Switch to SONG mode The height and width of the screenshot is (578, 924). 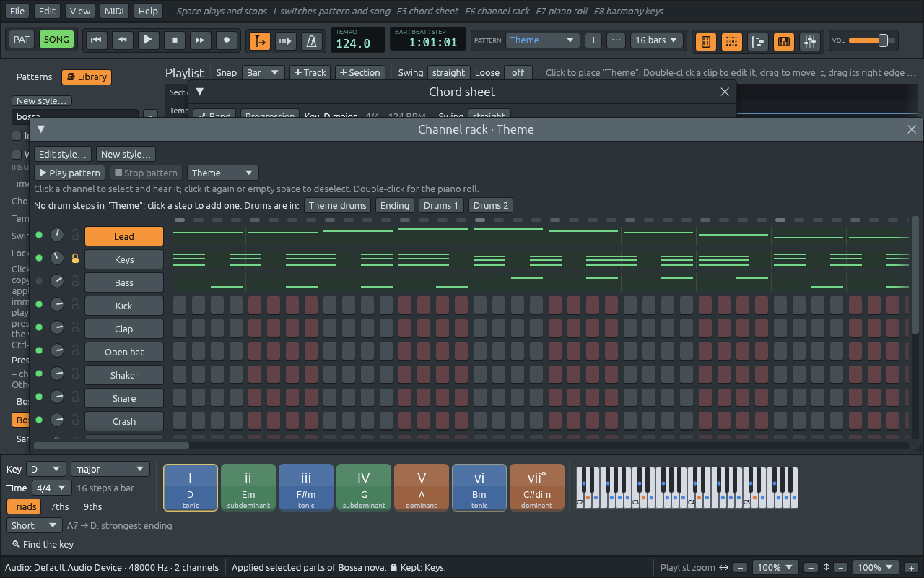(x=56, y=40)
